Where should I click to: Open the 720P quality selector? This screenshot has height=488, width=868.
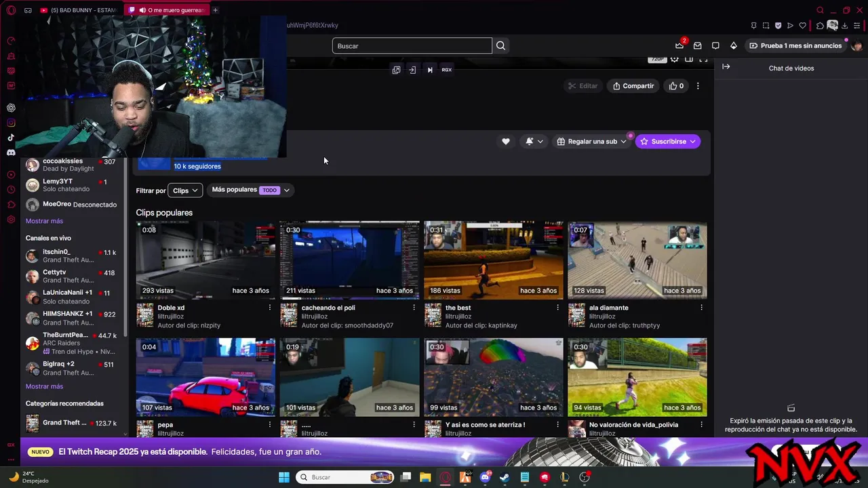657,59
